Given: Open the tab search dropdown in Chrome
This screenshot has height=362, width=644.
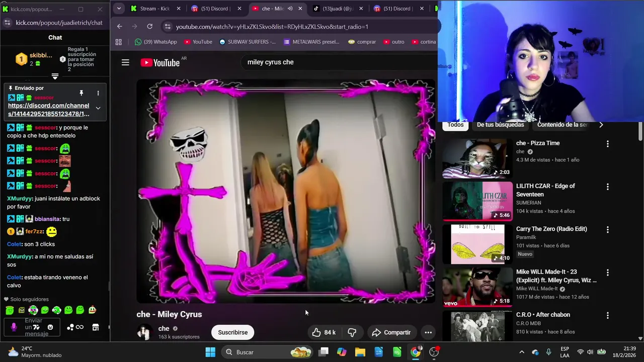Looking at the screenshot, I should [119, 9].
